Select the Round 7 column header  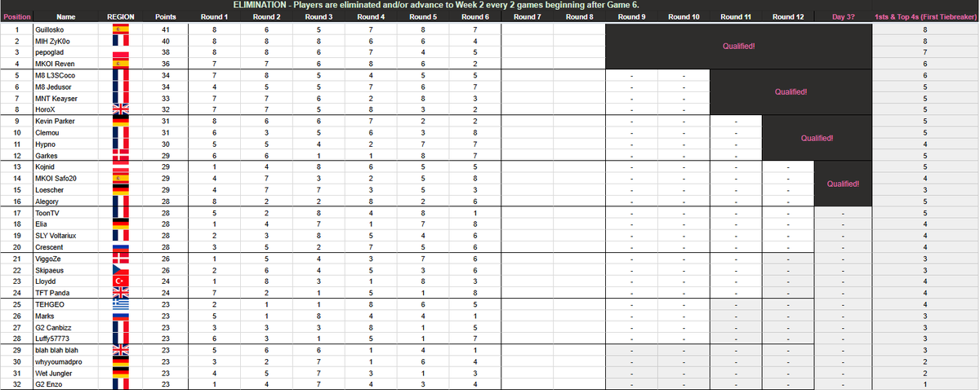527,16
